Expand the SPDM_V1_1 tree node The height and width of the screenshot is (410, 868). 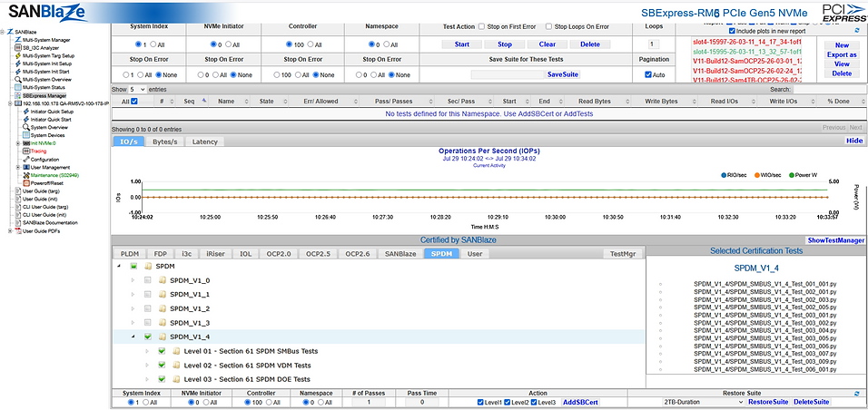(133, 295)
